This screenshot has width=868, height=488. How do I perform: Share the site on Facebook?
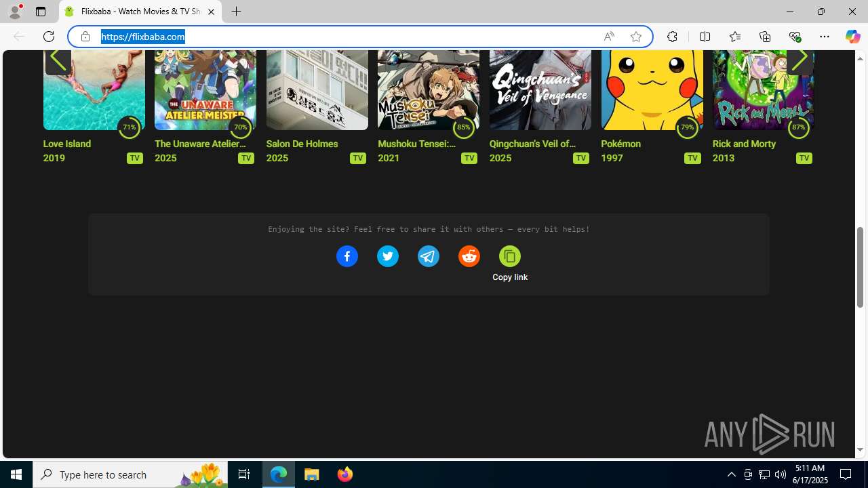click(x=347, y=256)
